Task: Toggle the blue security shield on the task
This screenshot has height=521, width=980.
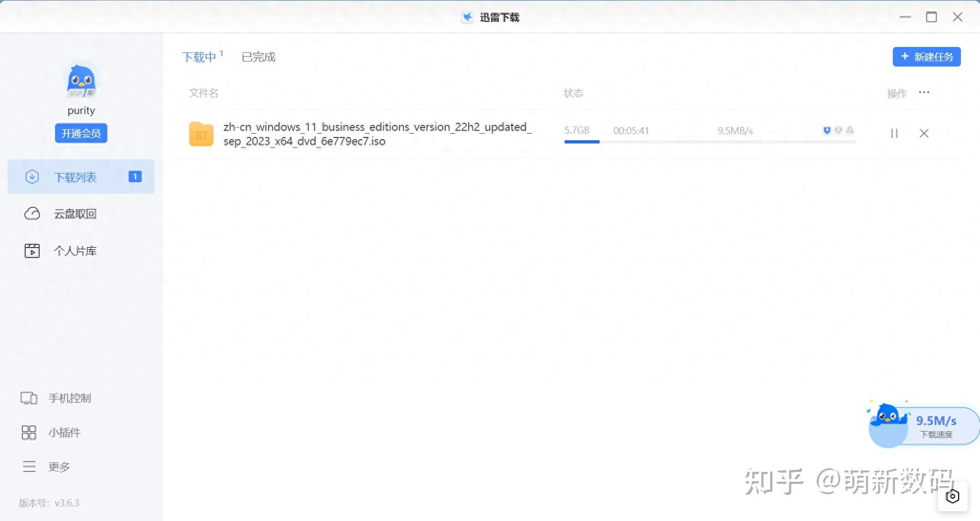Action: (827, 130)
